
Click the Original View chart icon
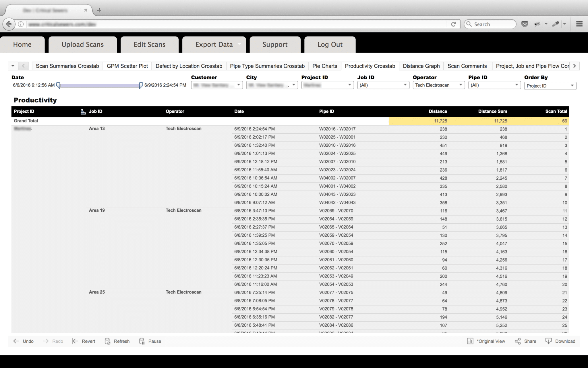pyautogui.click(x=470, y=341)
